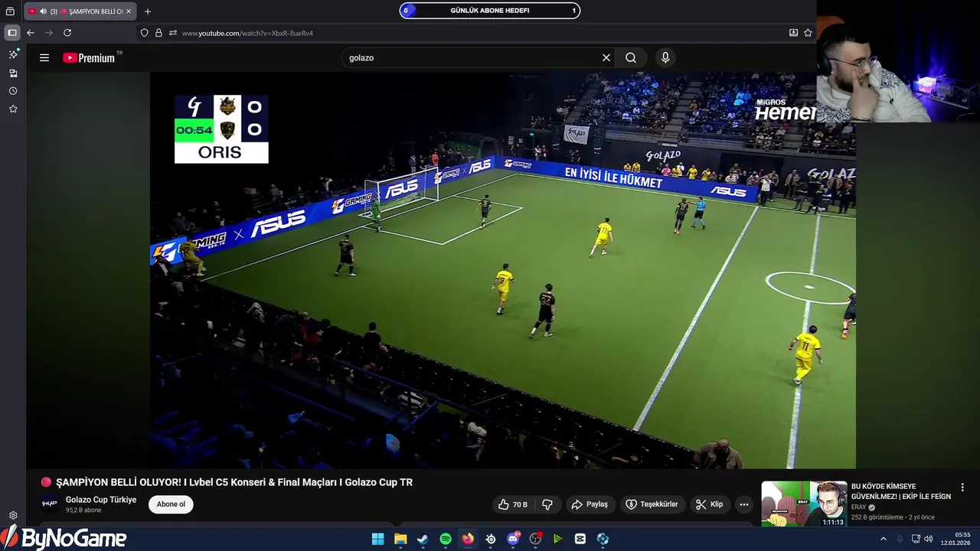Open the Golazo Cup Türkiye channel avatar
This screenshot has height=551, width=980.
click(50, 504)
